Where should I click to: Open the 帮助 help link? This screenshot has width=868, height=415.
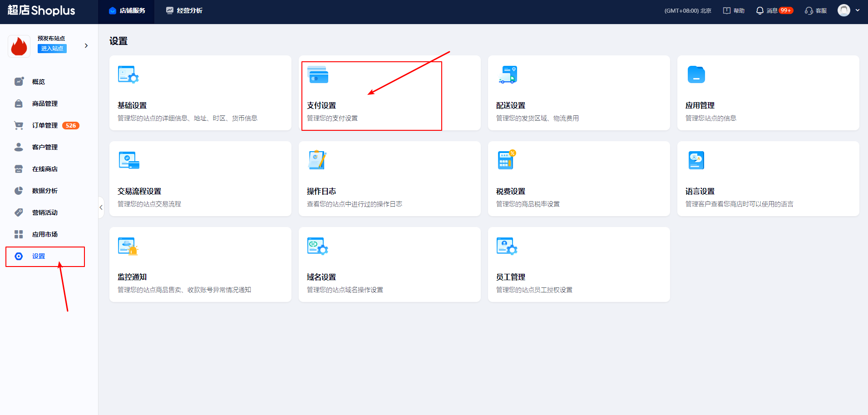734,10
